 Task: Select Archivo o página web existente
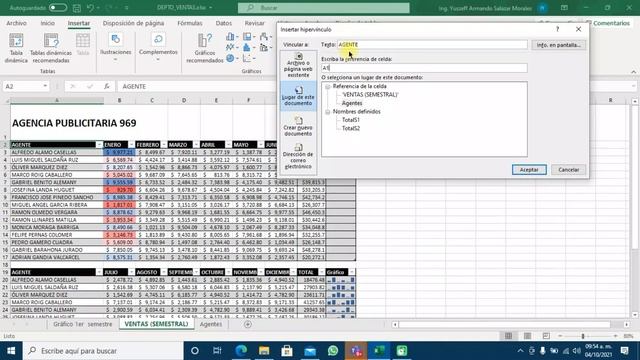click(298, 65)
